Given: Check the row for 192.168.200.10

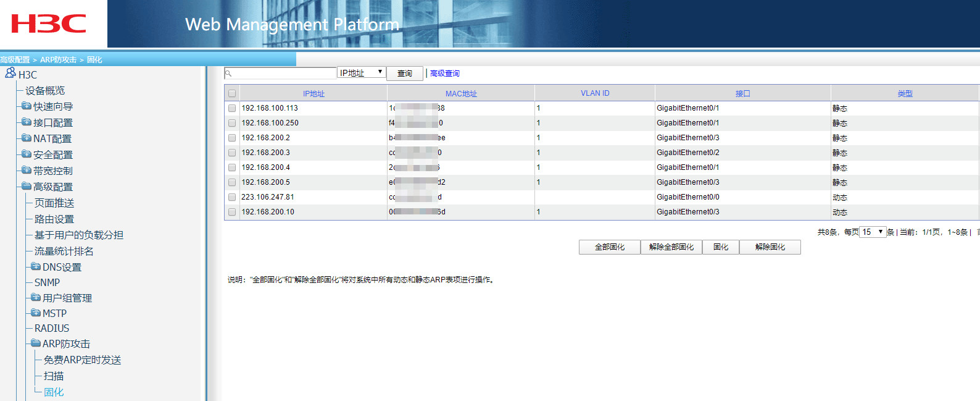Looking at the screenshot, I should [x=232, y=212].
